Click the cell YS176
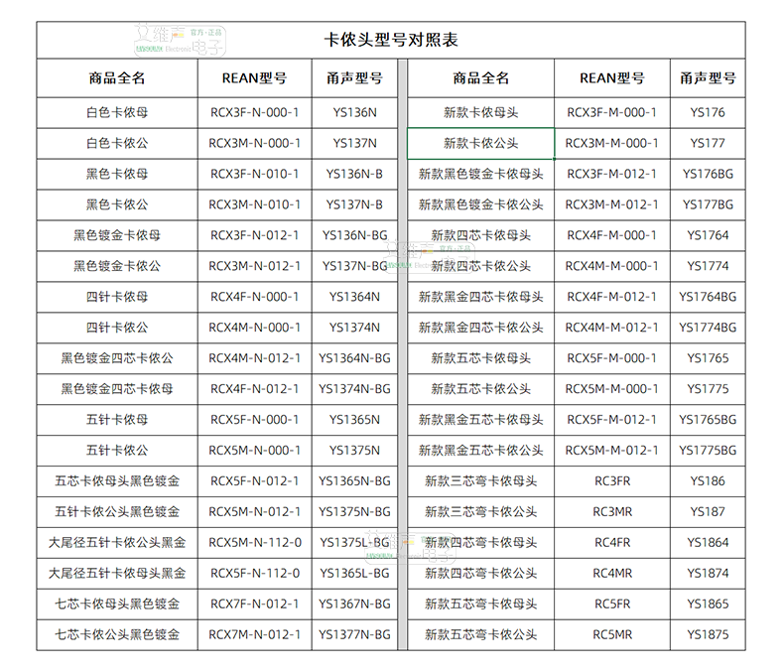Screen dimensions: 784x672 click(708, 113)
